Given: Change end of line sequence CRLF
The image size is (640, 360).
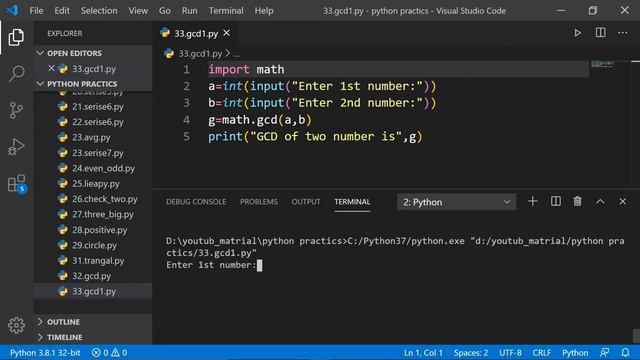Looking at the screenshot, I should click(x=542, y=353).
